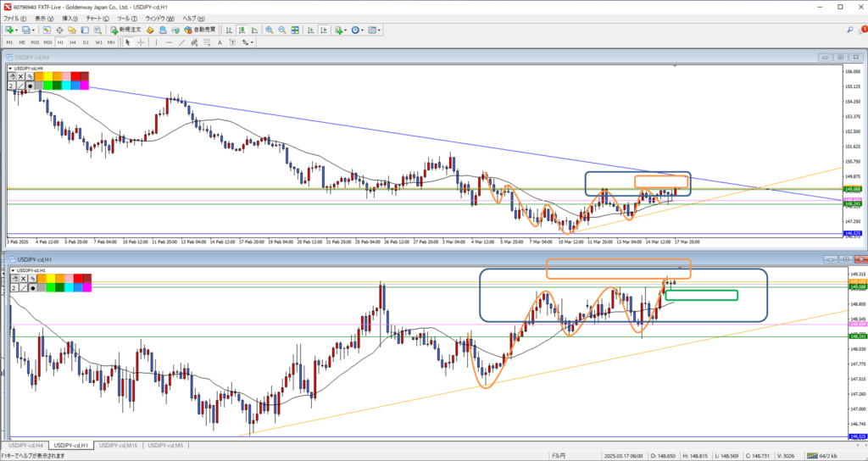This screenshot has height=461, width=868.
Task: Click the zoom in magnifier icon
Action: coord(270,30)
